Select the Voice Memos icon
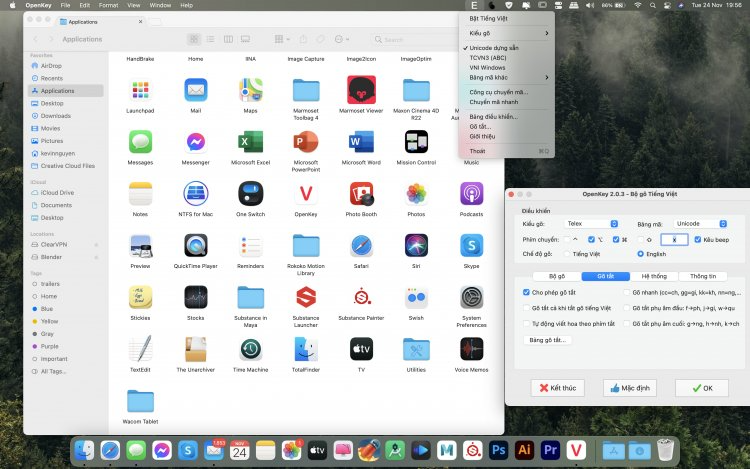Viewport: 750px width, 469px height. pos(471,349)
